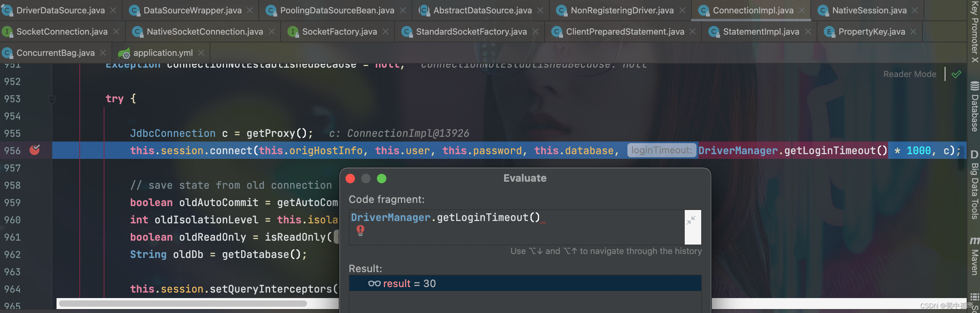Close the application.yml tab
980x313 pixels.
point(201,53)
